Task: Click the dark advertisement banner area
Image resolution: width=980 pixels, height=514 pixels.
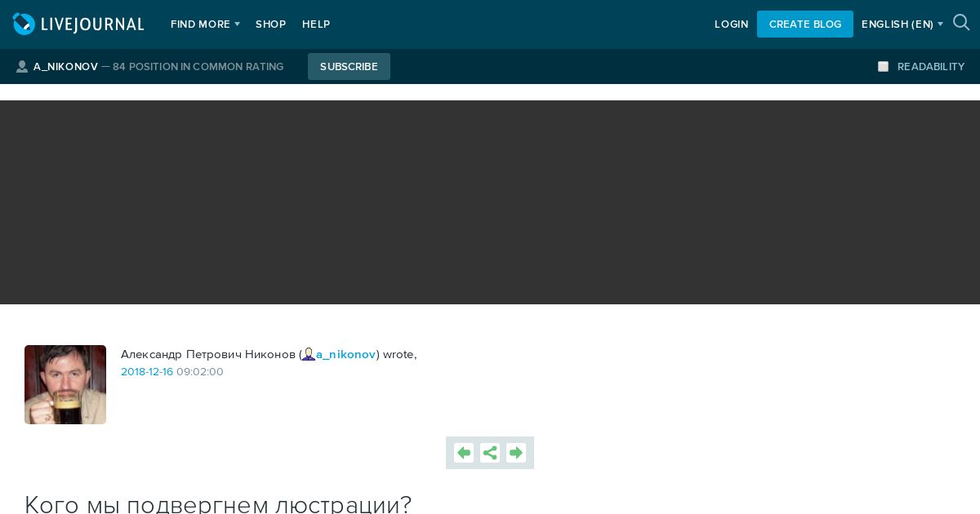Action: tap(490, 202)
